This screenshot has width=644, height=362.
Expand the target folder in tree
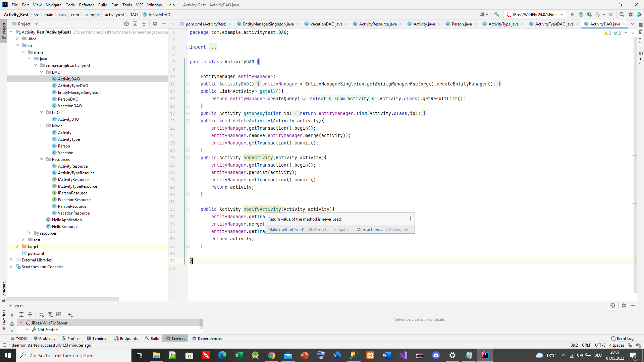pyautogui.click(x=17, y=246)
